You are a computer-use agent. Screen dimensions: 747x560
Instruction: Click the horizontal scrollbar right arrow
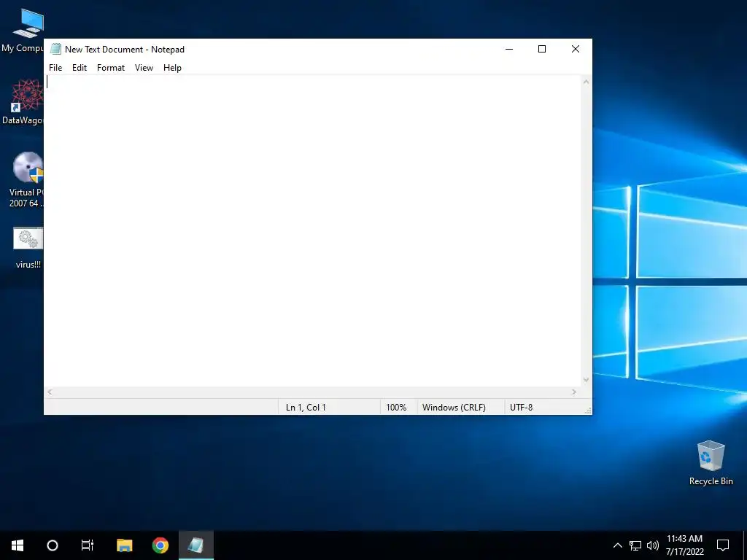[574, 392]
